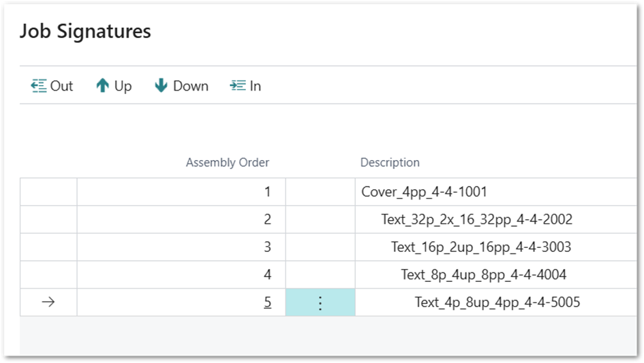Click row selector cell for row 3
644x363 pixels.
tap(48, 247)
